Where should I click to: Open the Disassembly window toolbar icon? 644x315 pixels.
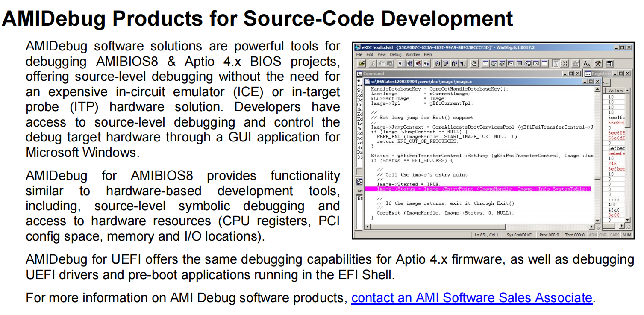coord(536,63)
